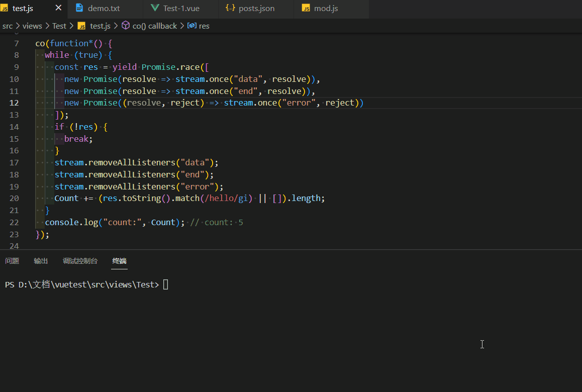Switch to posts.json tab
582x392 pixels.
256,8
